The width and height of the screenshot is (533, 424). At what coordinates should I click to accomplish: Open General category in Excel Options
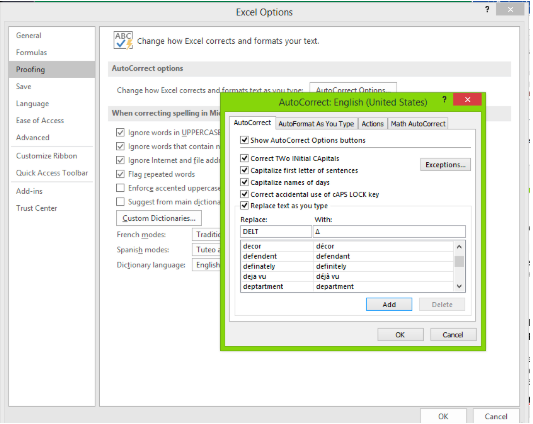pyautogui.click(x=52, y=35)
